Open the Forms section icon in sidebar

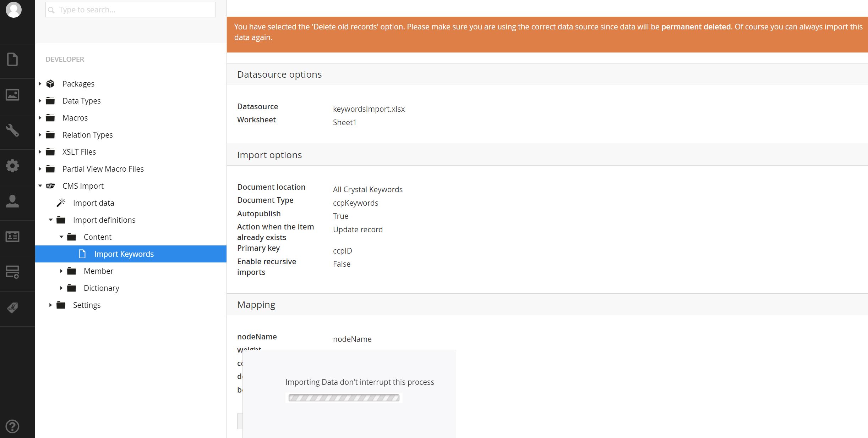[12, 272]
